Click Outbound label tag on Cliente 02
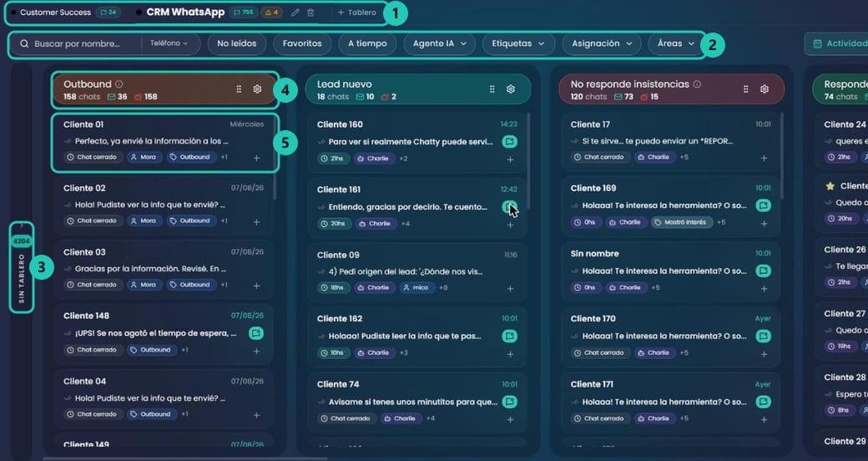 (x=190, y=220)
